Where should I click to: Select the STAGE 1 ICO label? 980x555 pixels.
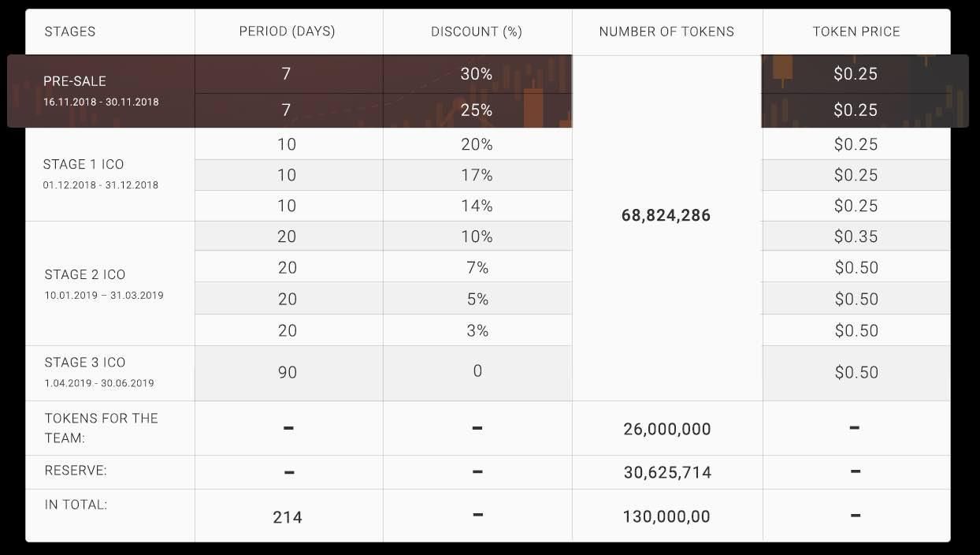[x=84, y=165]
